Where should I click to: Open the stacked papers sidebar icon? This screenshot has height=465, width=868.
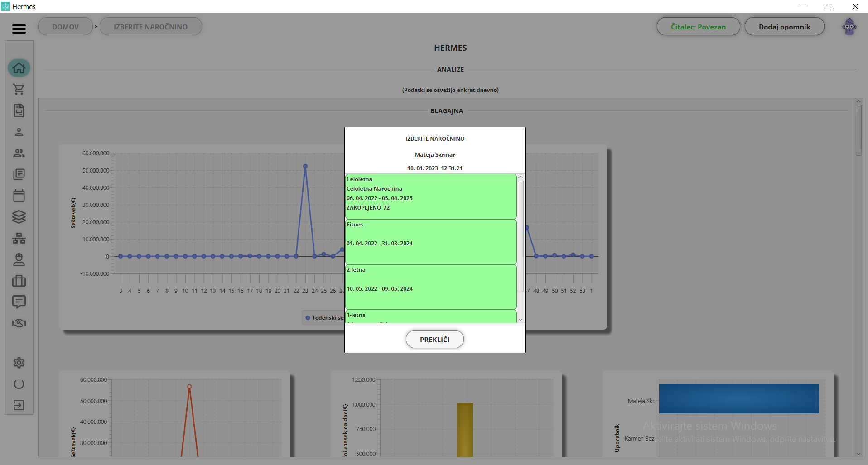[x=19, y=174]
